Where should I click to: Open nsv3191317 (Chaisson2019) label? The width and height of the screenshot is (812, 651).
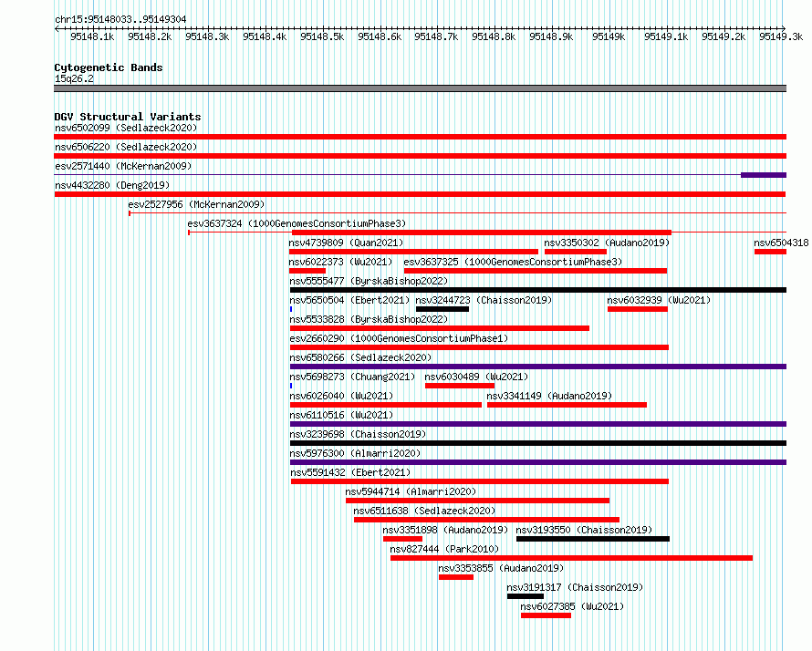[575, 587]
